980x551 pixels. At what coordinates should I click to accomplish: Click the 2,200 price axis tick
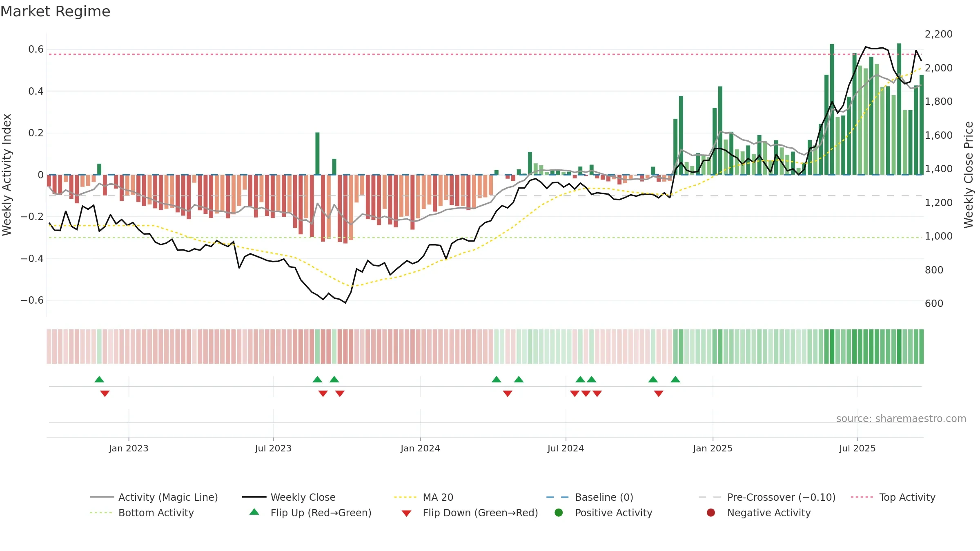[939, 34]
